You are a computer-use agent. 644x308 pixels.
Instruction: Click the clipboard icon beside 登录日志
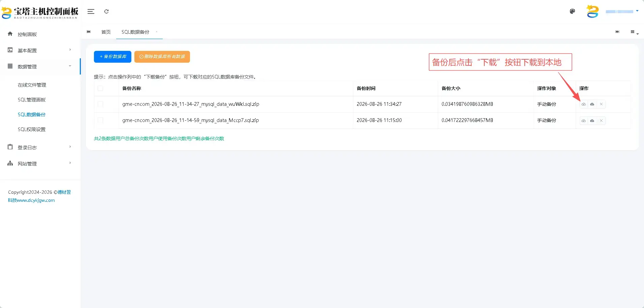[10, 147]
